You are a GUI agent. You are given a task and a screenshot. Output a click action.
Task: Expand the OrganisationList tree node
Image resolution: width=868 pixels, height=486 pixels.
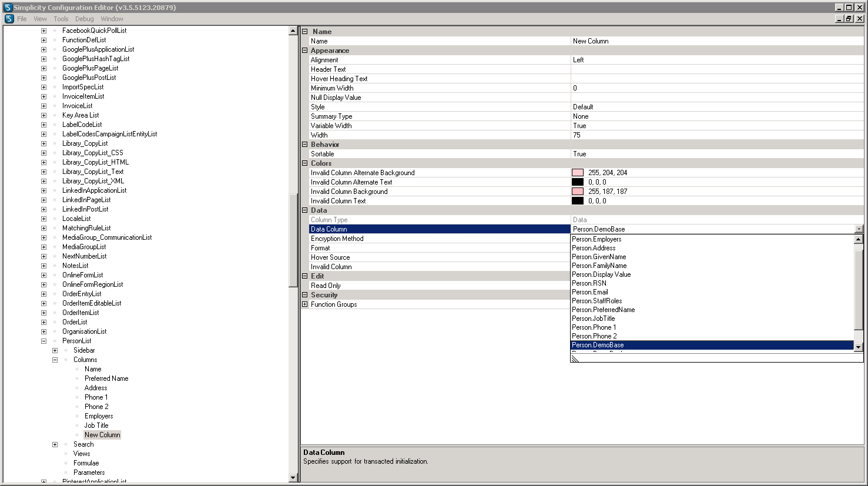click(x=43, y=331)
